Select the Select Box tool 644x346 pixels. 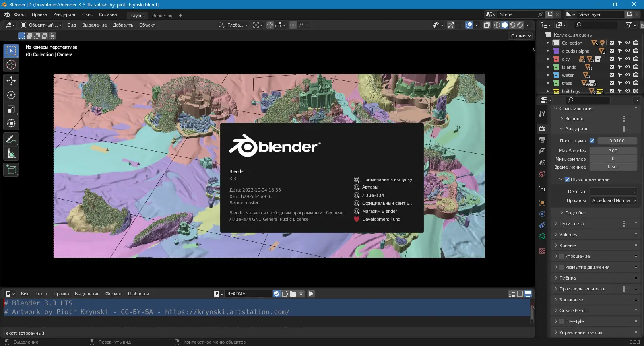point(11,51)
